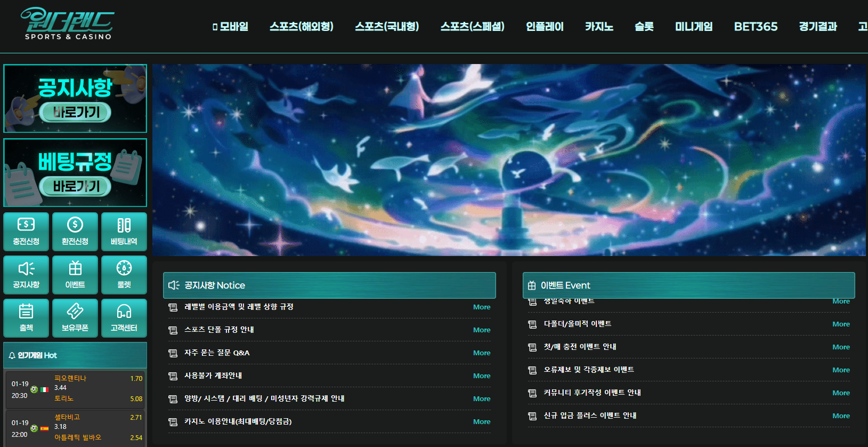Click More beside 자주 묻는 질문 Q&A
The image size is (868, 447).
pos(482,353)
